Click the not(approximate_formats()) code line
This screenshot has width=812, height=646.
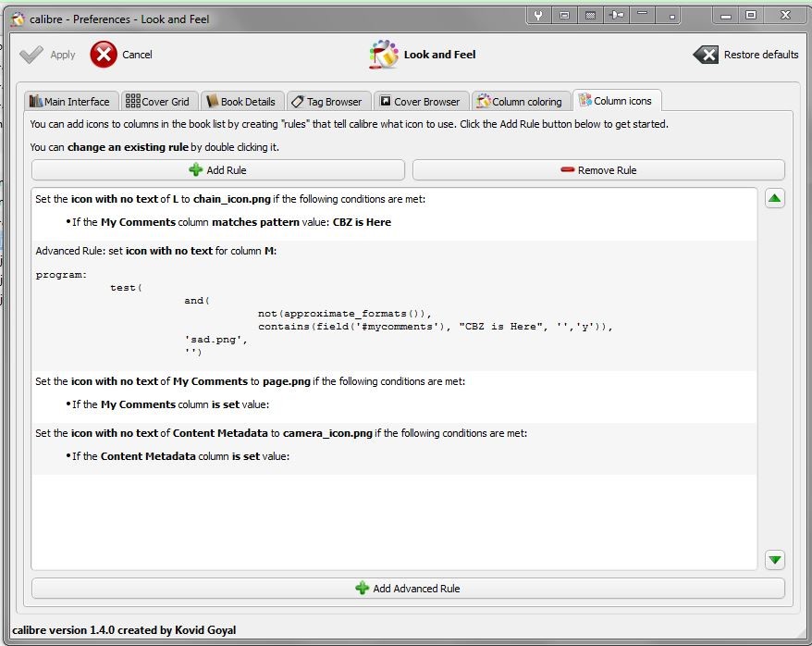pyautogui.click(x=345, y=314)
